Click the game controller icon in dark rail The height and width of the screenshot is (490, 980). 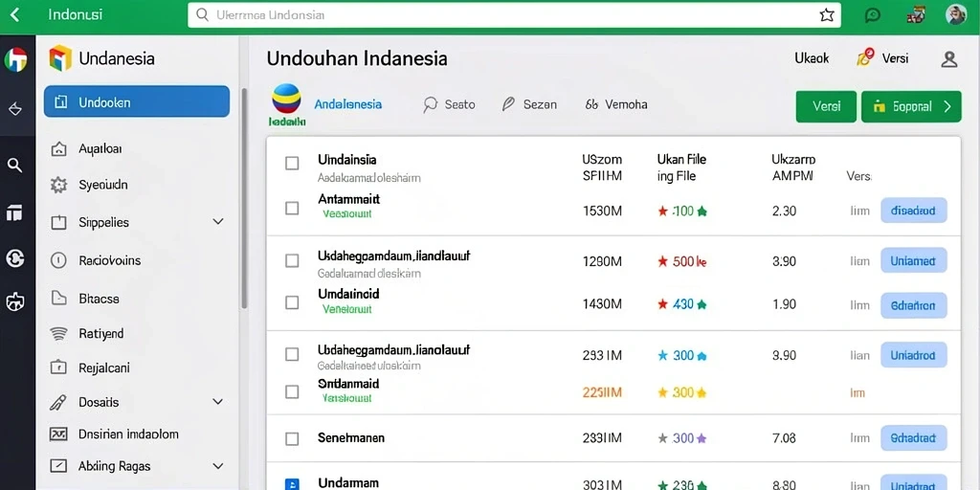(x=15, y=302)
